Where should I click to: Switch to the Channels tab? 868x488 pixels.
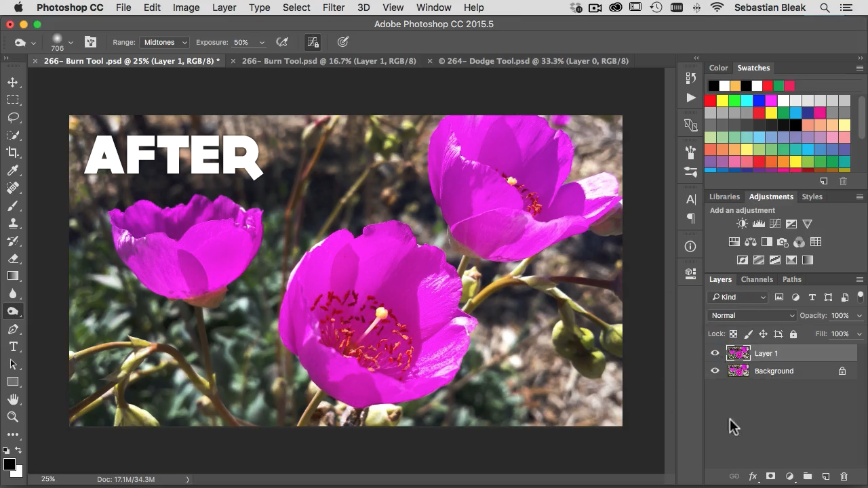(756, 279)
